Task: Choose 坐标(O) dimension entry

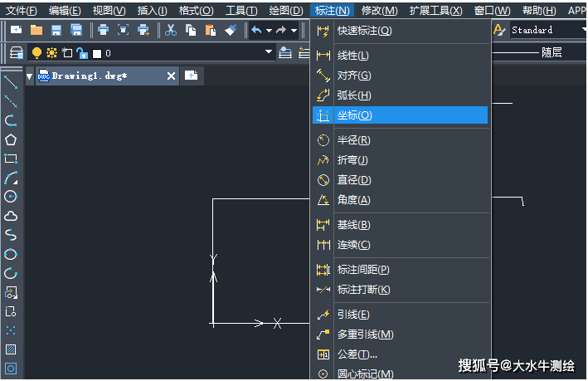Action: click(400, 115)
